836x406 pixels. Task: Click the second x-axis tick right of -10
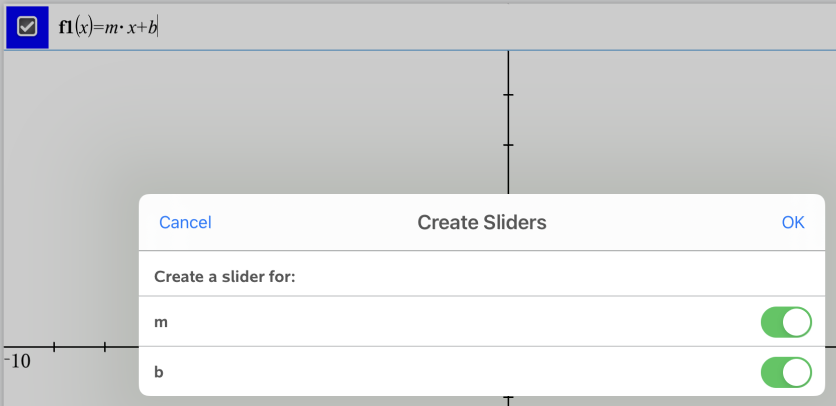pyautogui.click(x=105, y=347)
